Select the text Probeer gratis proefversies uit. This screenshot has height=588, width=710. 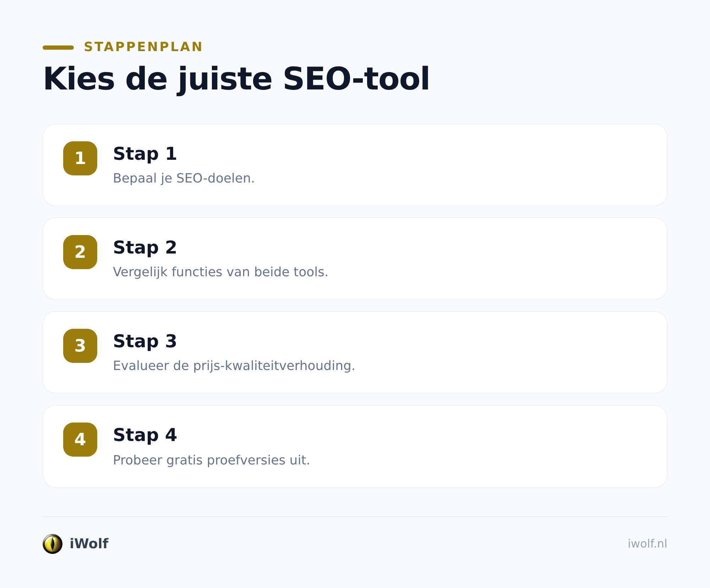pyautogui.click(x=212, y=460)
